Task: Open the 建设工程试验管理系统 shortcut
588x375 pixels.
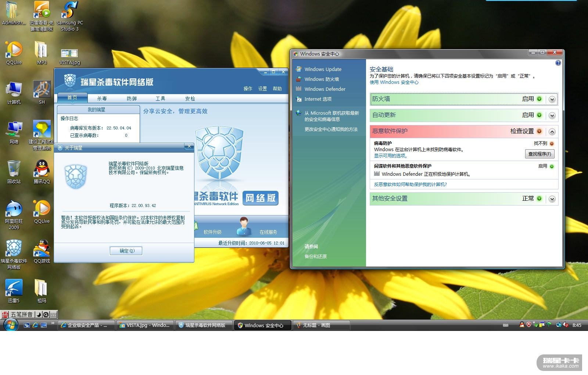Action: [x=42, y=135]
